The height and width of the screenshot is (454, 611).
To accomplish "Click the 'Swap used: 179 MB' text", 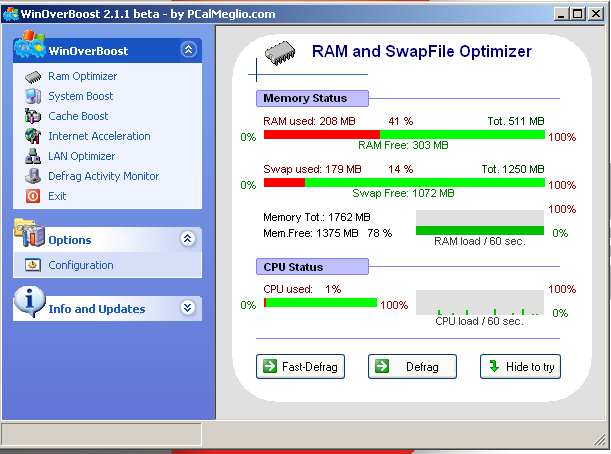I will pyautogui.click(x=312, y=169).
